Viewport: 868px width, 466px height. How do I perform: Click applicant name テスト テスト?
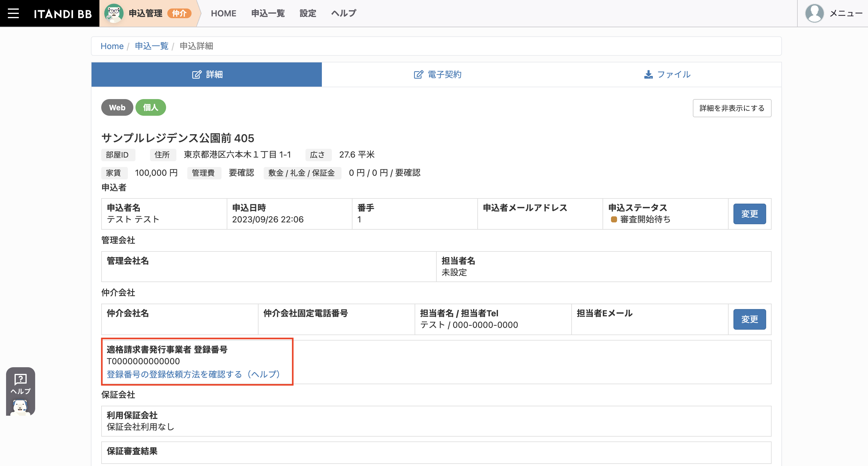click(133, 219)
